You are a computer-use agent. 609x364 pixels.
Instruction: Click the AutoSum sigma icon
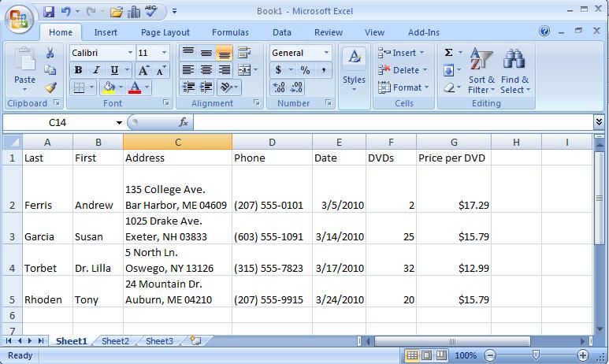pyautogui.click(x=448, y=53)
